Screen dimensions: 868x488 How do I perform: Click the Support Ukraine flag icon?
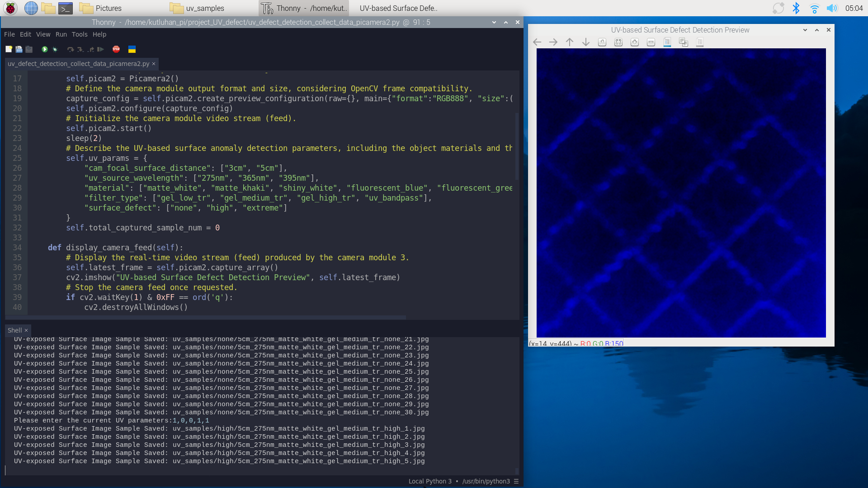[132, 49]
